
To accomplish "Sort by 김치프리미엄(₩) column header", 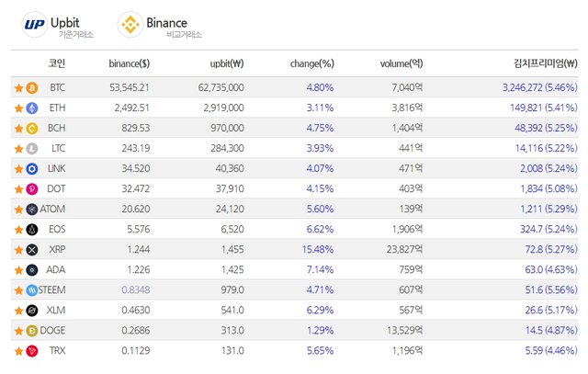I will 546,63.
